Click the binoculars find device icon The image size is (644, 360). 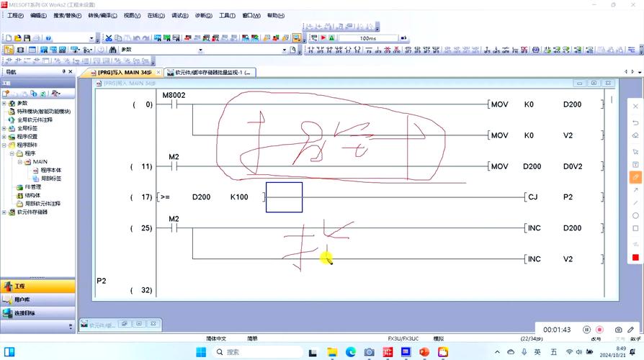(113, 50)
